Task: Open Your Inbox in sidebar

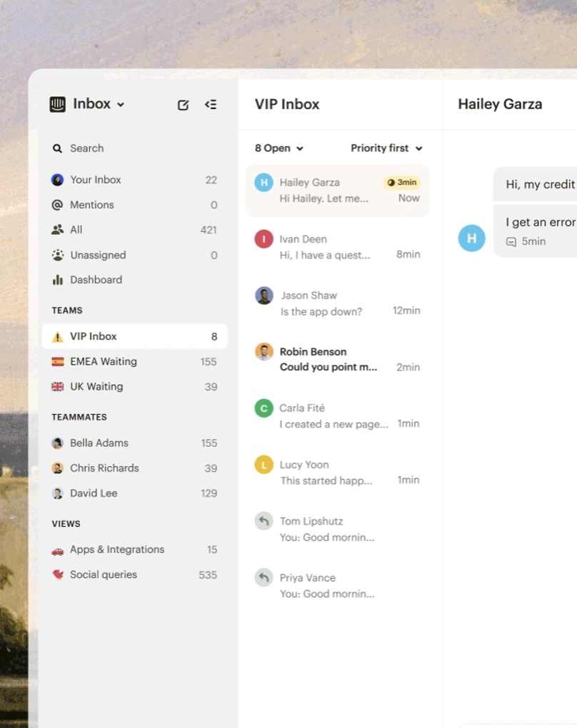Action: 96,180
